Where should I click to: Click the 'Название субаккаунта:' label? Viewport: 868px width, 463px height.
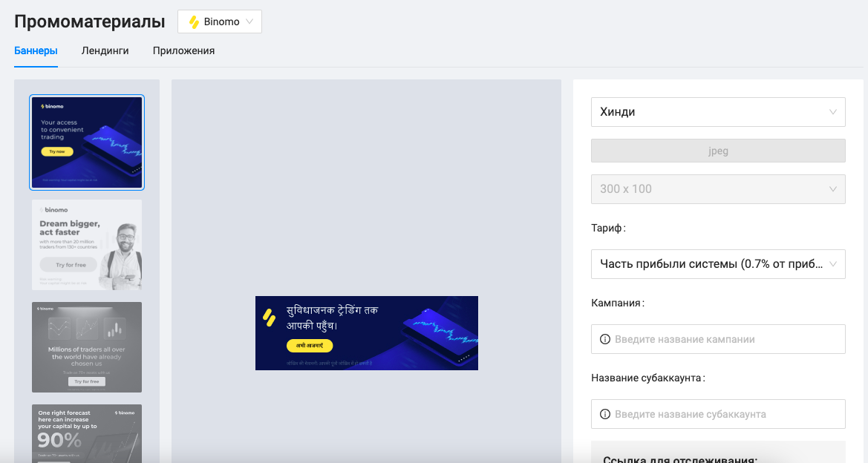tap(648, 378)
